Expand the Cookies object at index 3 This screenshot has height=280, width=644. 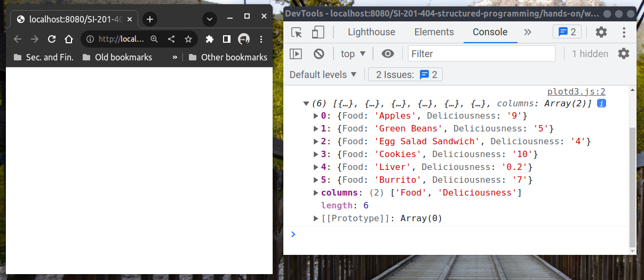316,154
